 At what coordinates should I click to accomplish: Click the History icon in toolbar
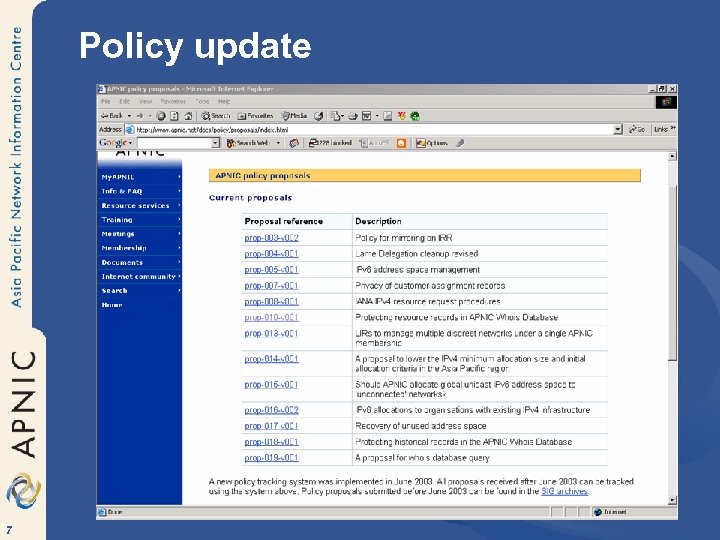click(319, 116)
